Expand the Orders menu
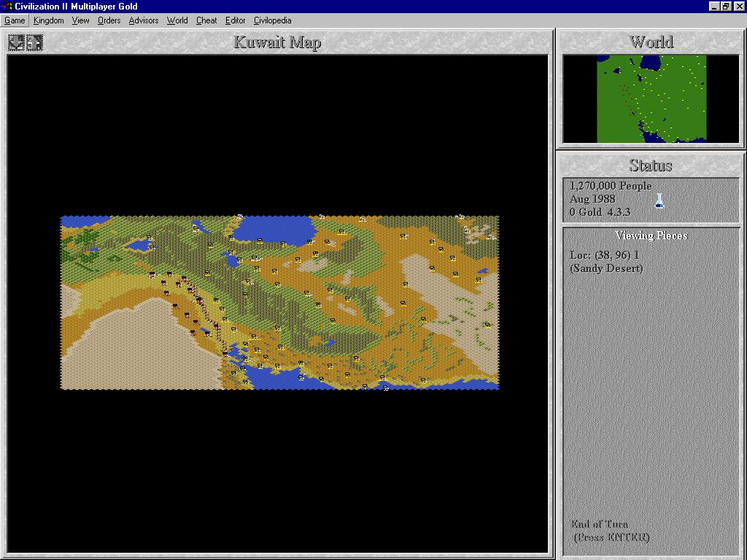Screen dimensions: 747x560 coord(109,20)
